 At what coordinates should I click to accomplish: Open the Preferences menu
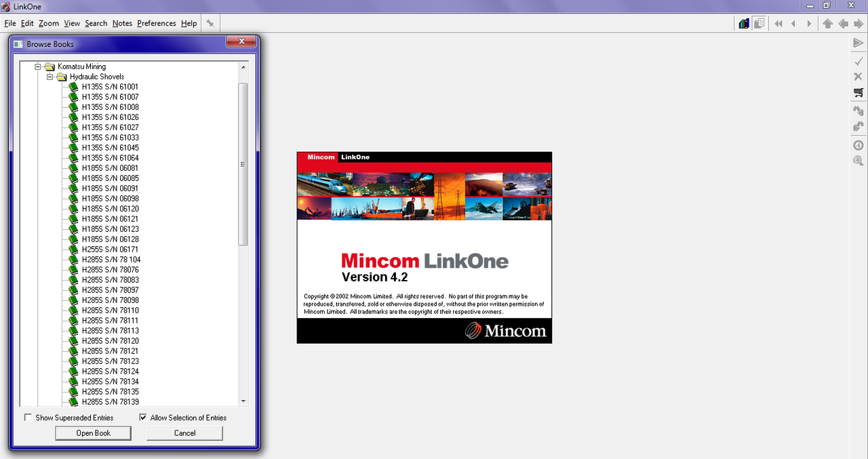[x=157, y=23]
